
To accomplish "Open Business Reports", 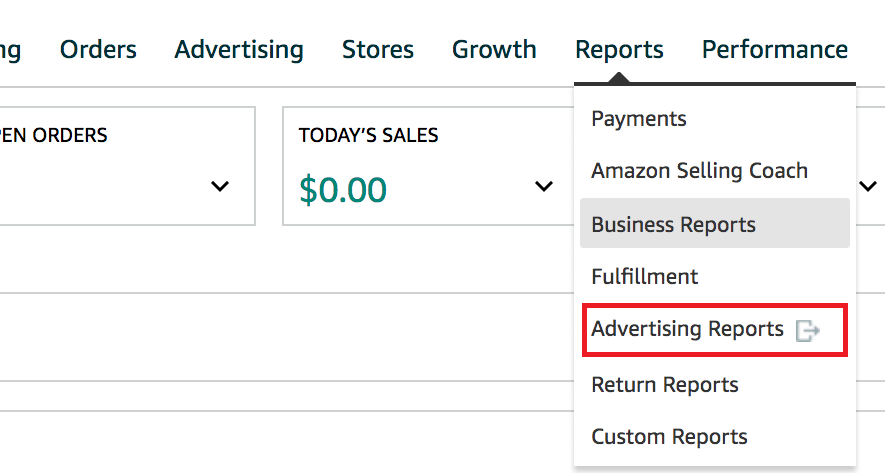I will (673, 224).
